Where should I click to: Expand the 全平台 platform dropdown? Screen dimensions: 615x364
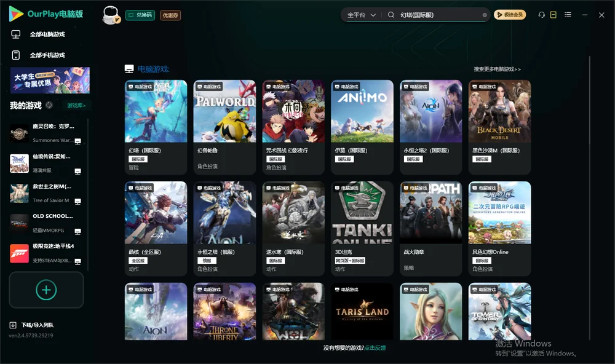coord(361,15)
